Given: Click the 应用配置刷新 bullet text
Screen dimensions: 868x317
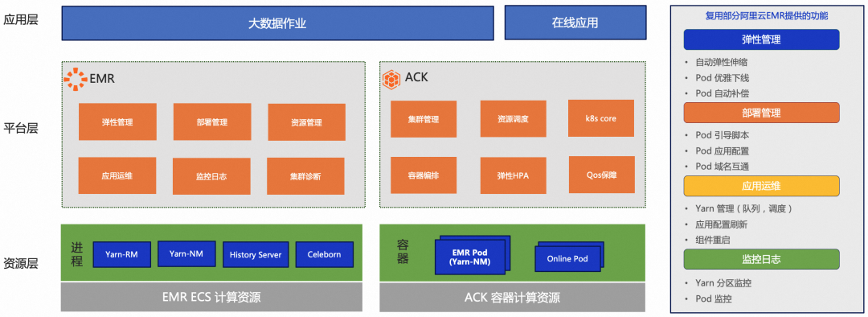Looking at the screenshot, I should 722,224.
